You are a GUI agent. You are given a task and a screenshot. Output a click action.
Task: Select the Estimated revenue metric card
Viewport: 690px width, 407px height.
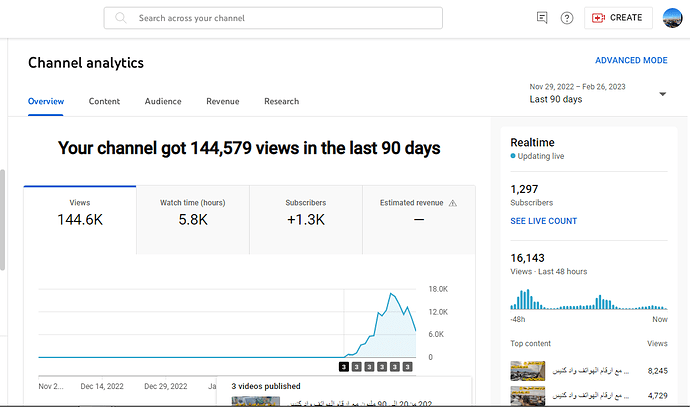[419, 220]
